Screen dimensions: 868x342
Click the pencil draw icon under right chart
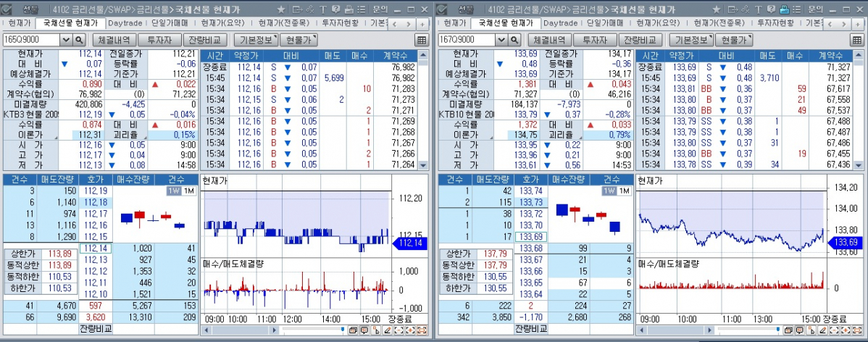(822, 330)
